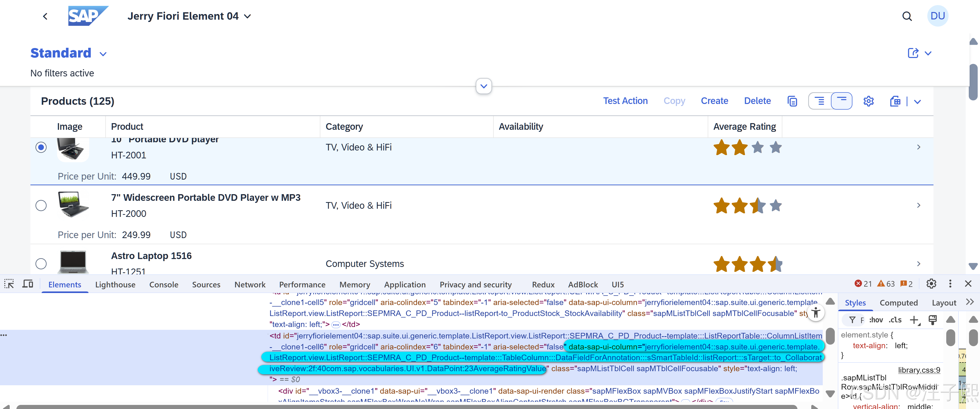
Task: Set HT-2001 rating by clicking its fourth star
Action: (x=775, y=147)
